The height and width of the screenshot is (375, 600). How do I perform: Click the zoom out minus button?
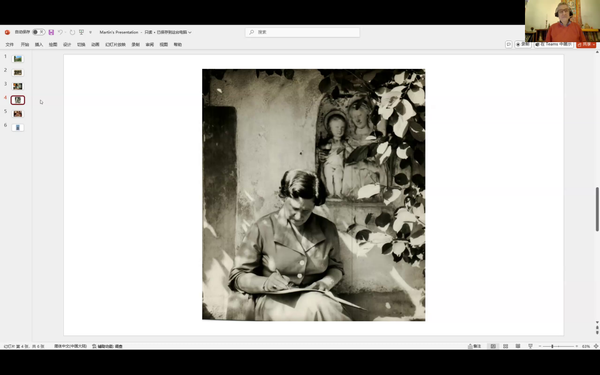540,346
